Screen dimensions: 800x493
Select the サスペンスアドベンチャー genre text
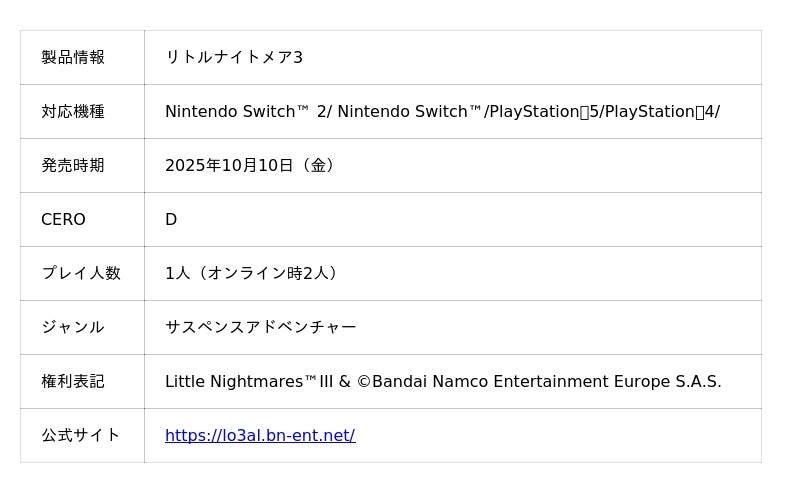click(260, 327)
